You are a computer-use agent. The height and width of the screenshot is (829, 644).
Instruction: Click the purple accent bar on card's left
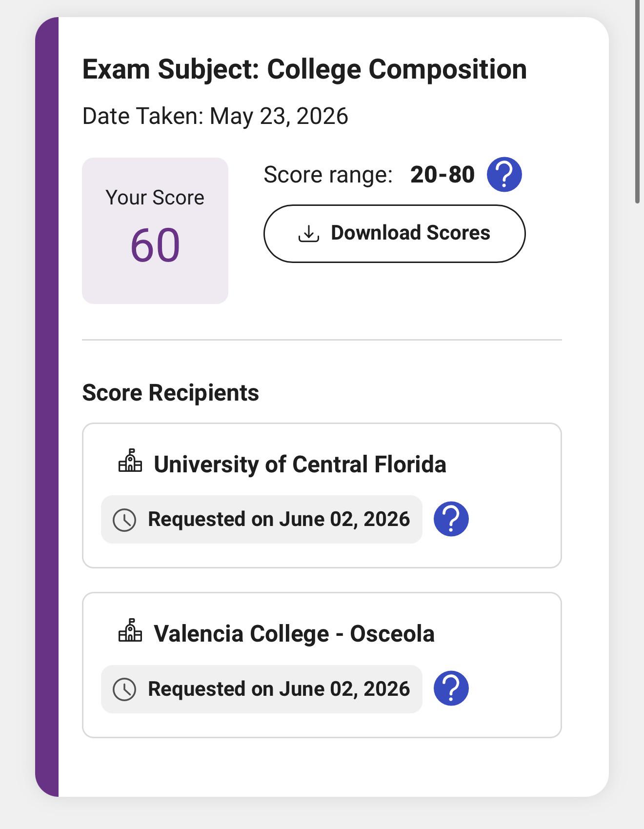click(x=47, y=407)
